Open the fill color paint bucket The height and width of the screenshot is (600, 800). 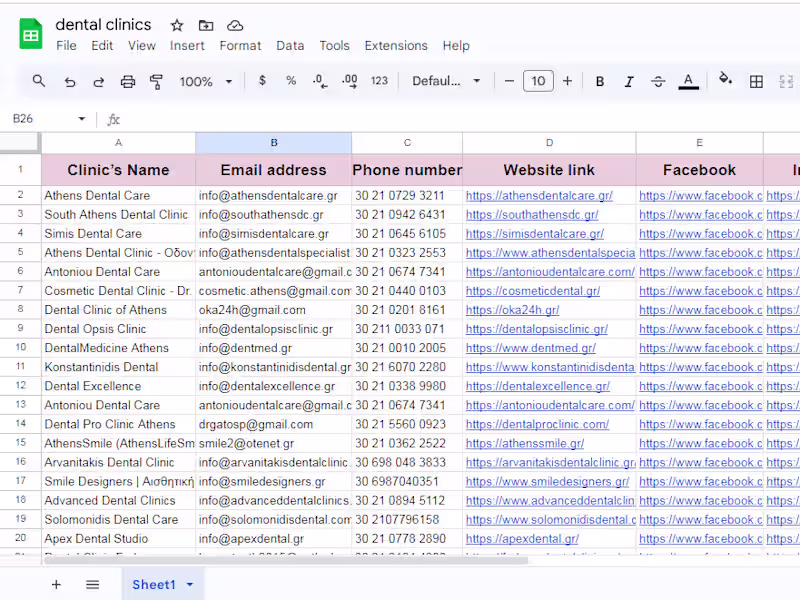click(725, 80)
